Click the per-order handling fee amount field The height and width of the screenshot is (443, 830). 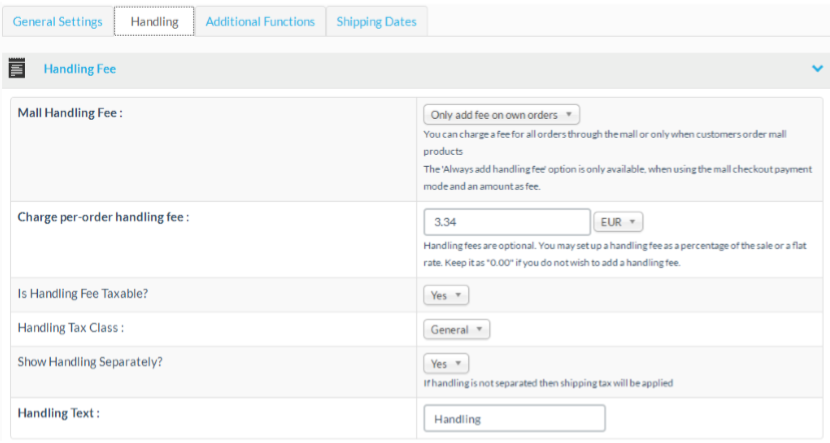click(x=507, y=221)
